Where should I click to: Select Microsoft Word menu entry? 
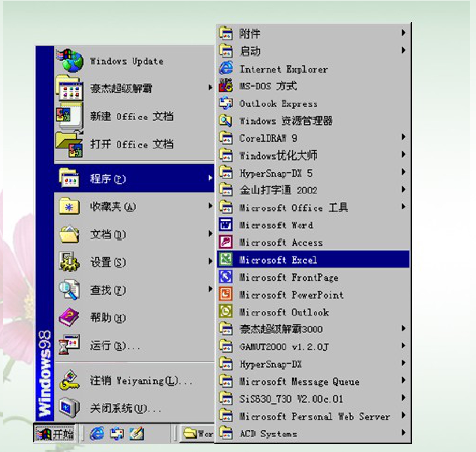pyautogui.click(x=313, y=225)
